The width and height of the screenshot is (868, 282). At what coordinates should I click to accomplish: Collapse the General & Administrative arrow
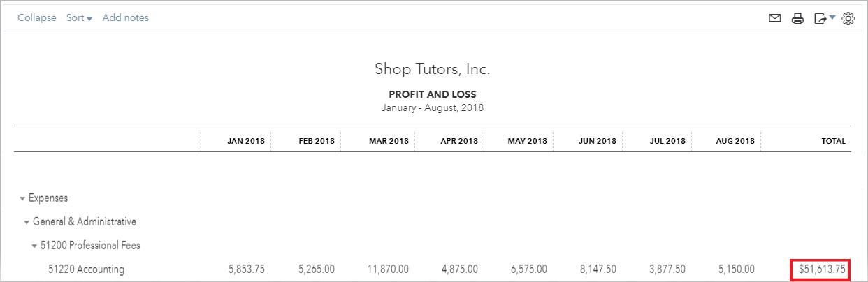coord(27,223)
